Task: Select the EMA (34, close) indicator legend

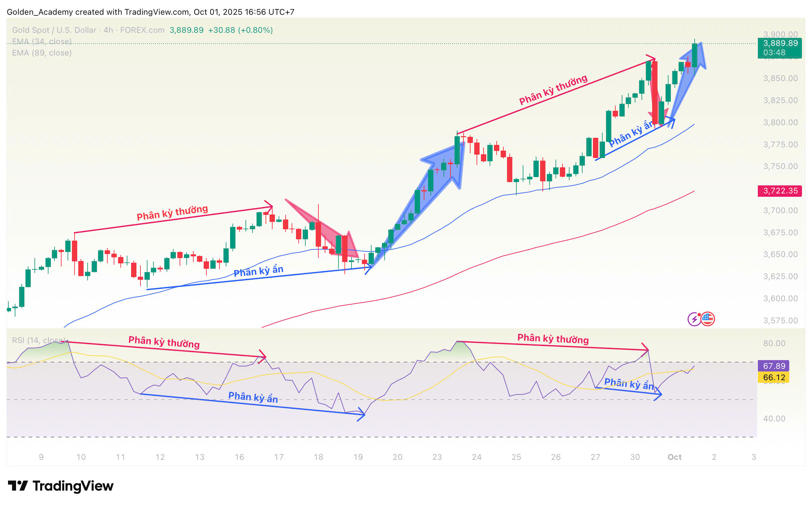Action: 42,41
